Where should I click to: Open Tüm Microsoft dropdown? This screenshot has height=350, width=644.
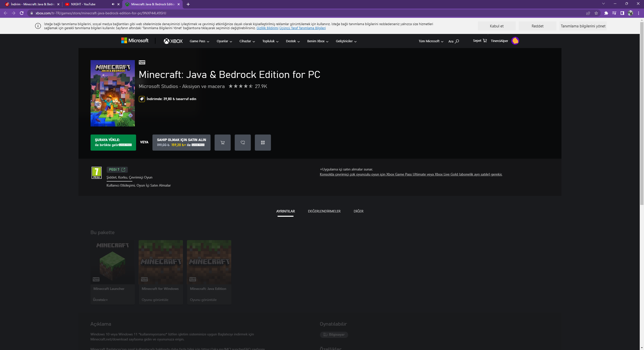pos(431,41)
